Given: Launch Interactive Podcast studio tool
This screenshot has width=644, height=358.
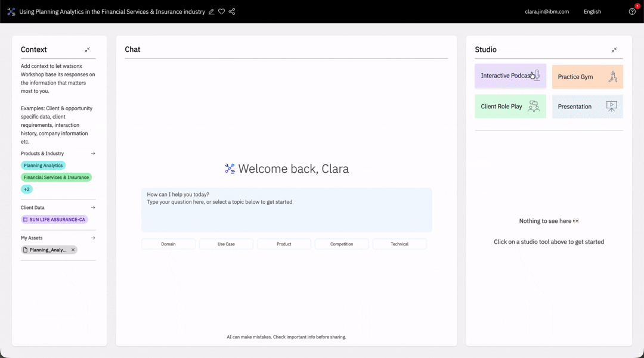Looking at the screenshot, I should point(510,76).
